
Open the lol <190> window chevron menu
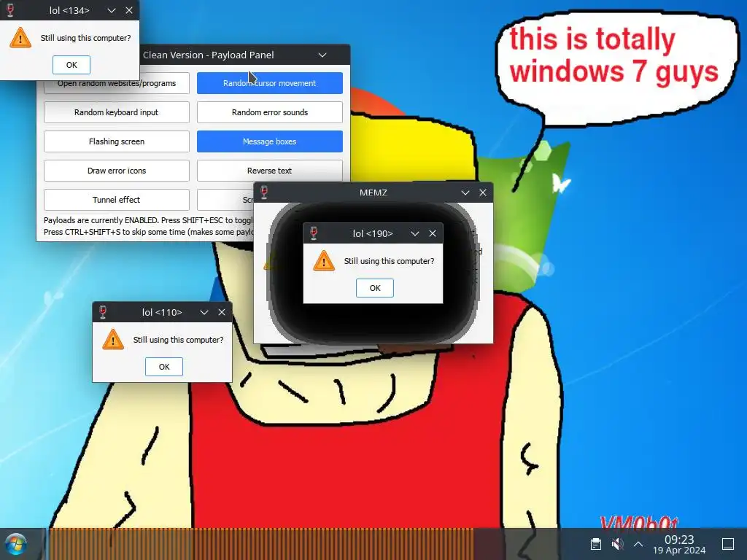(x=415, y=234)
